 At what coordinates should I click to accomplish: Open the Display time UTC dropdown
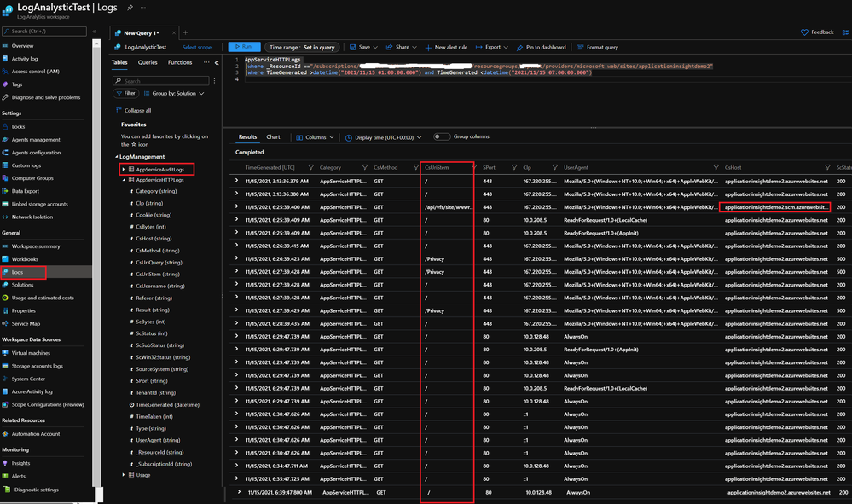point(384,137)
